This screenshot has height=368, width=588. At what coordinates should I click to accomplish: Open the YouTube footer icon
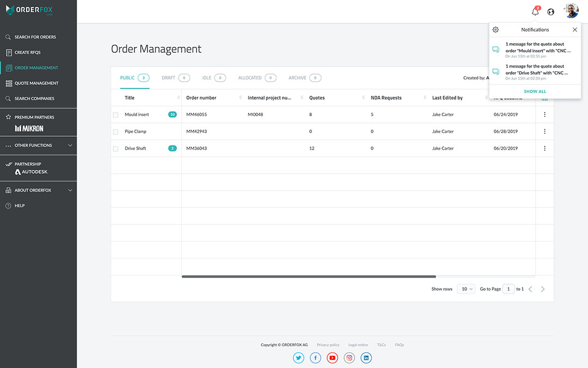point(332,358)
